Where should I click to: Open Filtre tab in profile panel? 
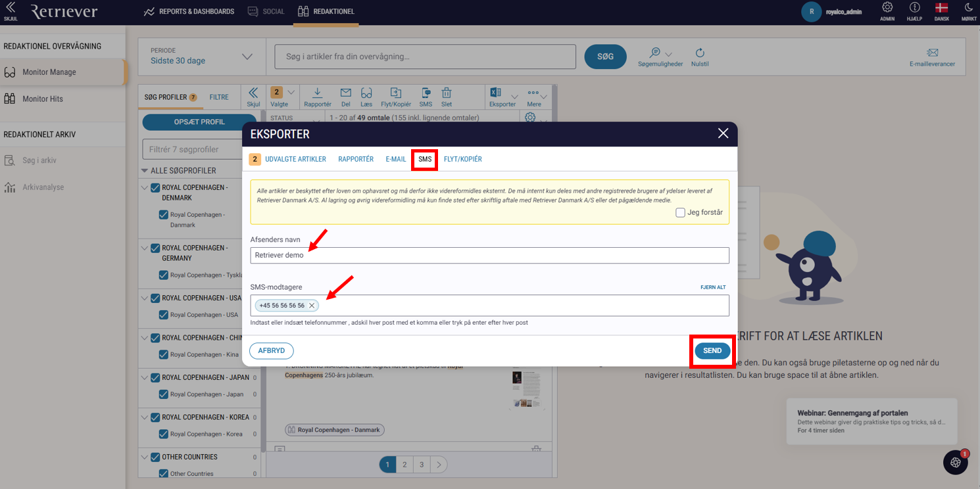tap(219, 97)
